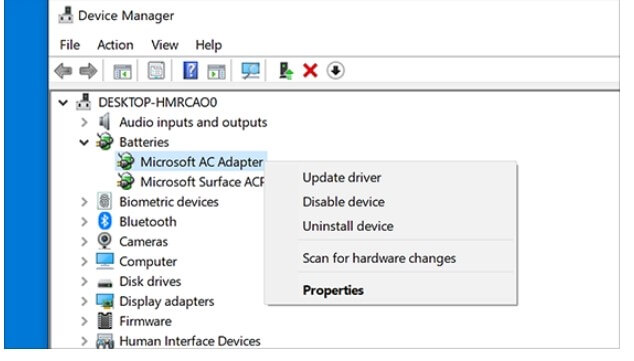Expand the Display adapters chevron
Image resolution: width=634 pixels, height=361 pixels.
(x=84, y=301)
